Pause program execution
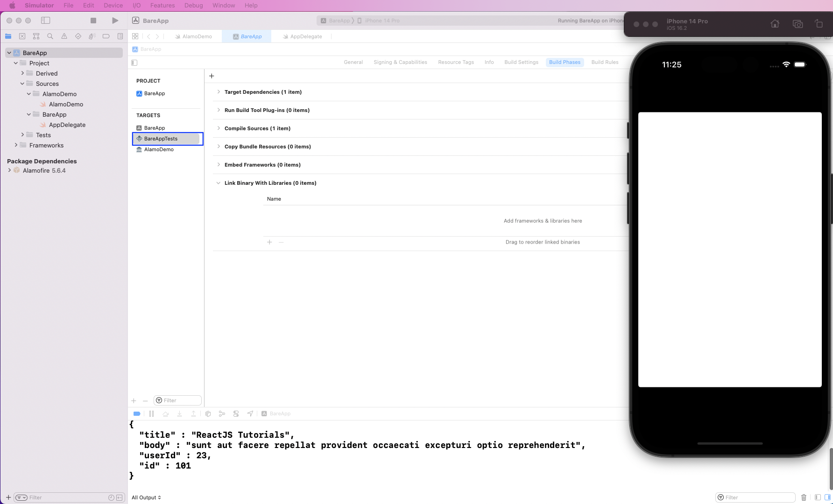833x504 pixels. (151, 414)
